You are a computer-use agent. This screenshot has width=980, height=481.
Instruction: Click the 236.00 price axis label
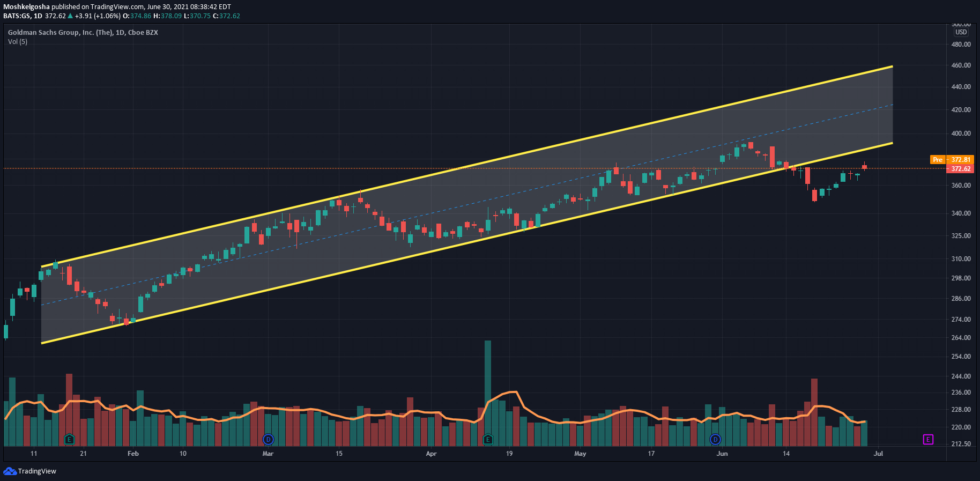pos(961,393)
